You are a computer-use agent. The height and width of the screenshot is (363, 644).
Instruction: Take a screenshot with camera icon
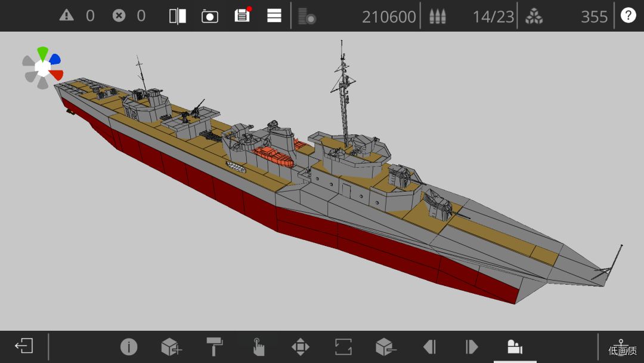[209, 17]
